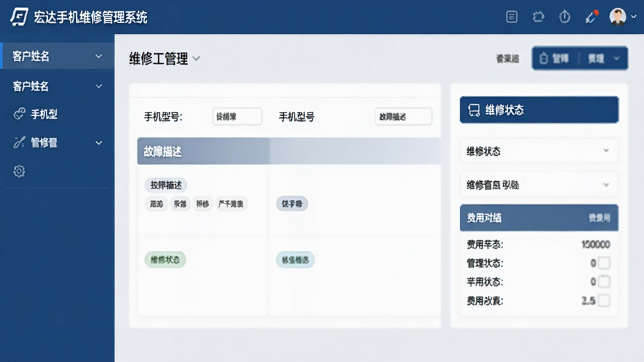Image resolution: width=644 pixels, height=362 pixels.
Task: Focus the input showing 故障描述
Action: click(x=403, y=116)
